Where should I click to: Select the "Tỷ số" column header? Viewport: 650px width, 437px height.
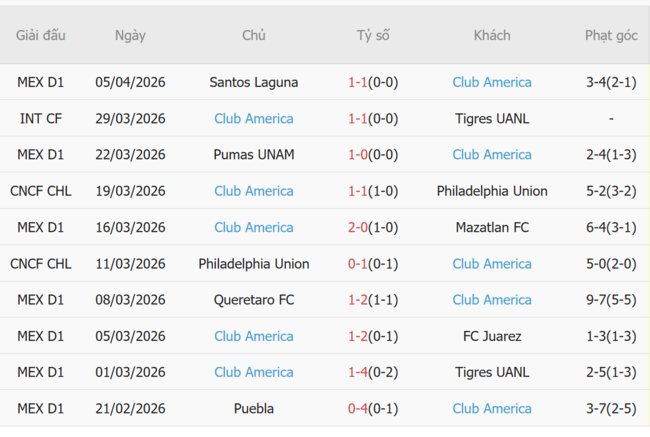coord(373,35)
